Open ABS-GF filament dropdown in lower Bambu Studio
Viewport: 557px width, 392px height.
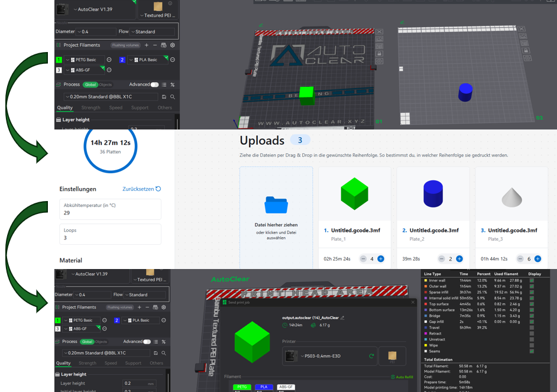(82, 329)
